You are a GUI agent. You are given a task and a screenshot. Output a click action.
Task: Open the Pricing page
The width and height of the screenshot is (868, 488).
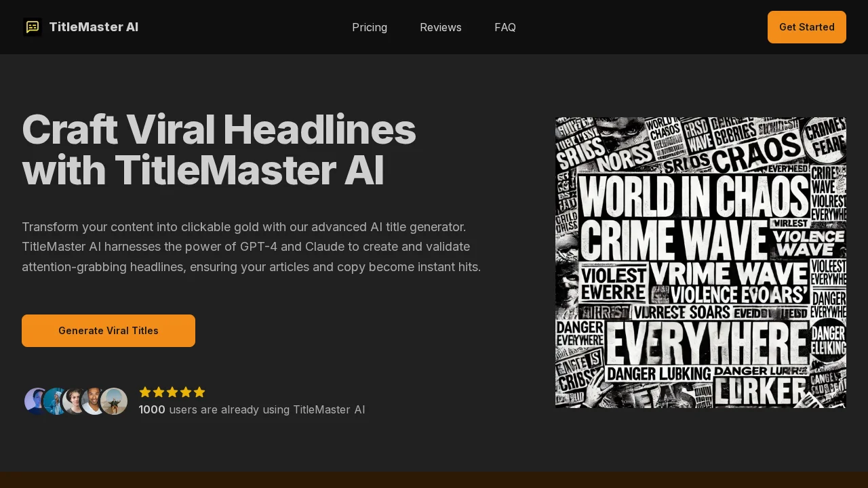tap(370, 27)
